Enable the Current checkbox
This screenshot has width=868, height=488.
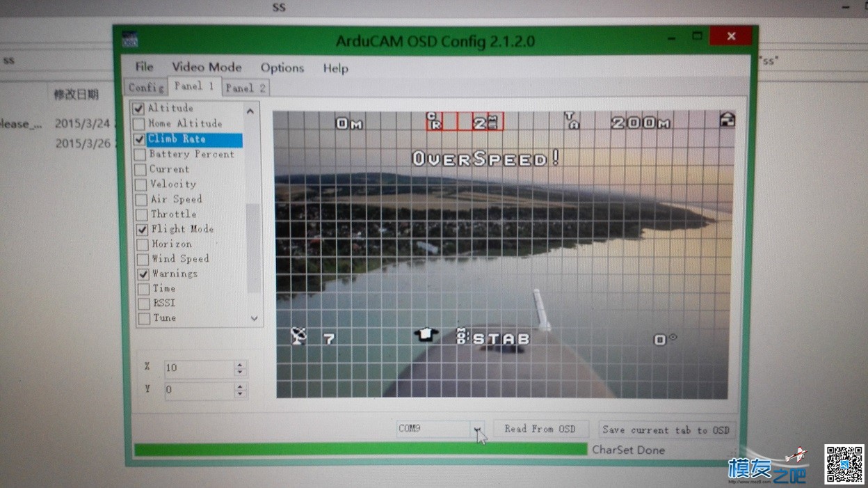tap(140, 169)
